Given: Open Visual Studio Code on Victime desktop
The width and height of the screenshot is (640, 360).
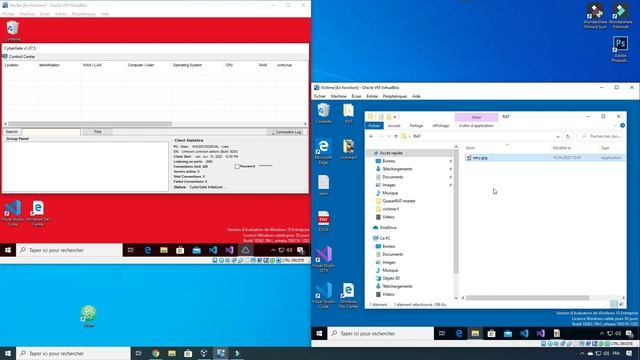Looking at the screenshot, I should pos(324,295).
